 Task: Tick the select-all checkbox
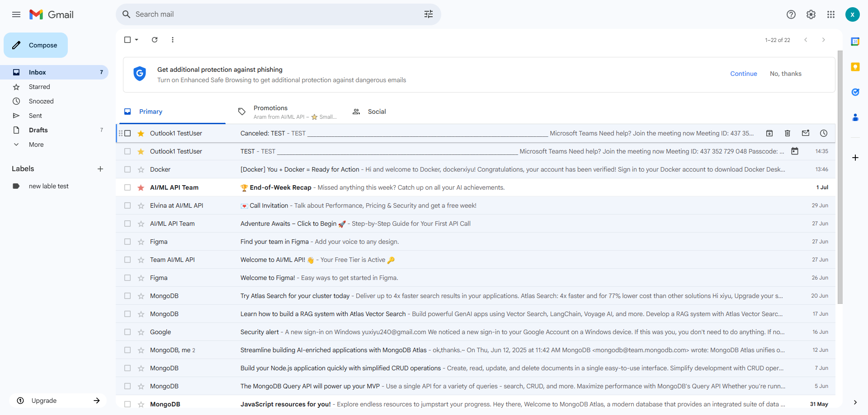(x=127, y=40)
